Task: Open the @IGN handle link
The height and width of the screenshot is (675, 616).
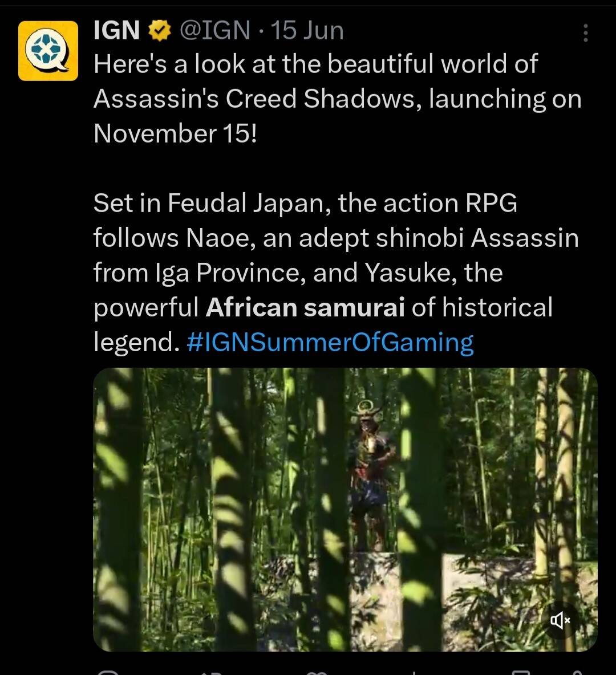Action: coord(214,31)
